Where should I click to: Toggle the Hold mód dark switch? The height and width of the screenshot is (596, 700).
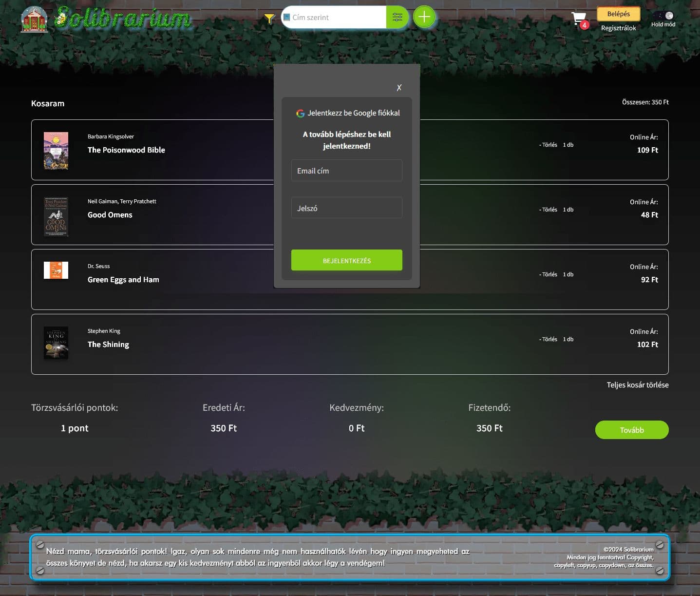coord(663,16)
